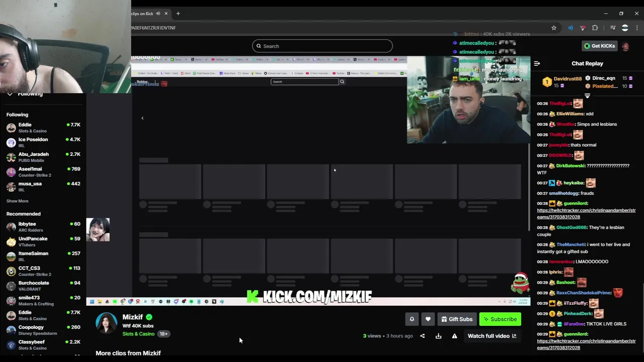Open Chrome profile avatar

[625, 28]
